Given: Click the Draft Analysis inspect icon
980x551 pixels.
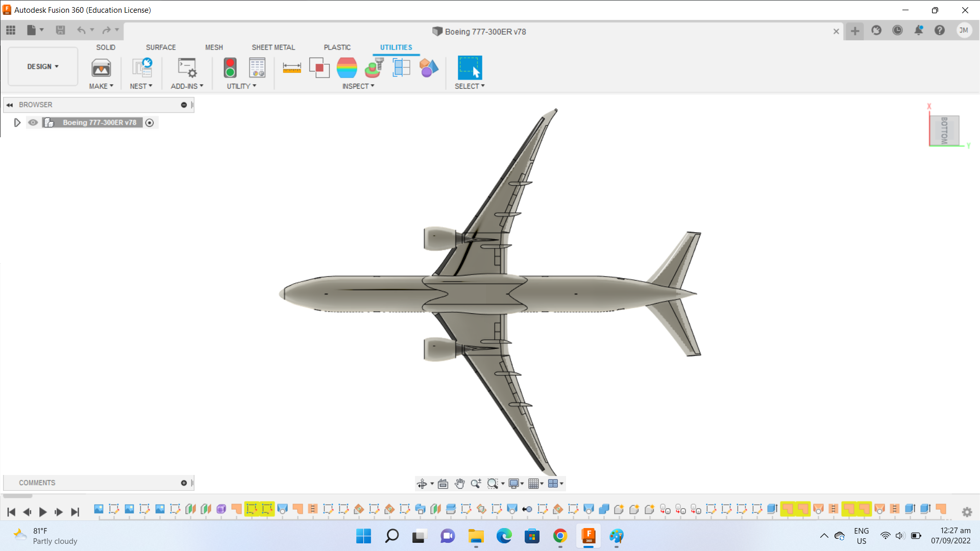Looking at the screenshot, I should tap(374, 68).
